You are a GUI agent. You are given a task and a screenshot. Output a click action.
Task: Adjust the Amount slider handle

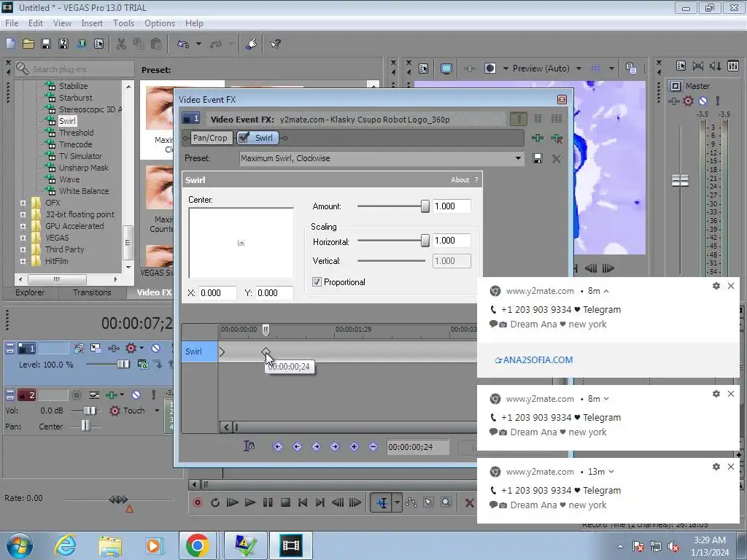click(425, 206)
